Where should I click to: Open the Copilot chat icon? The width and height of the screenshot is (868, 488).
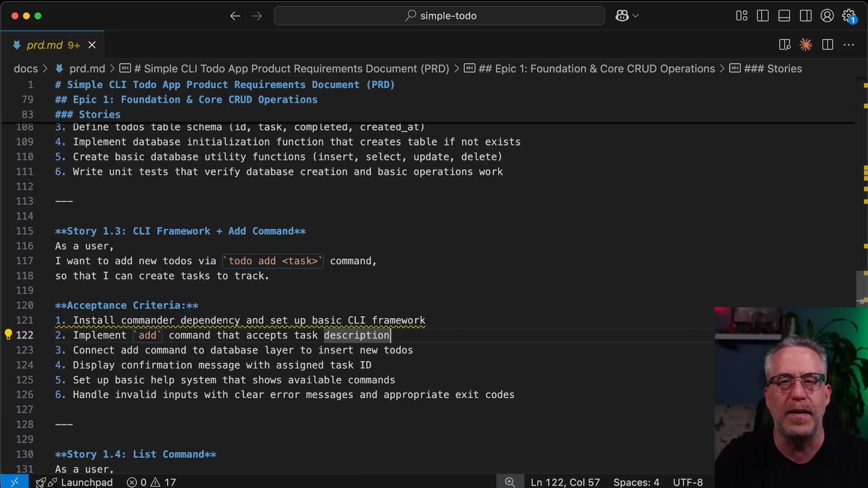622,16
